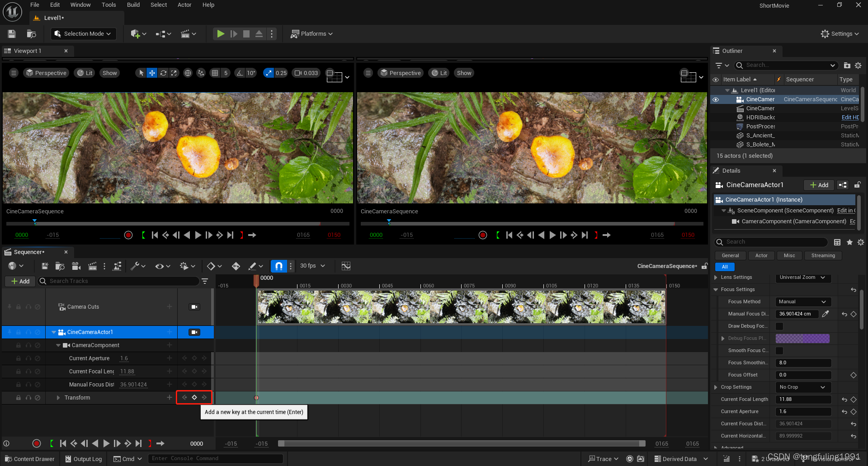Click the Debug Focus Plane Color purple swatch

click(802, 339)
